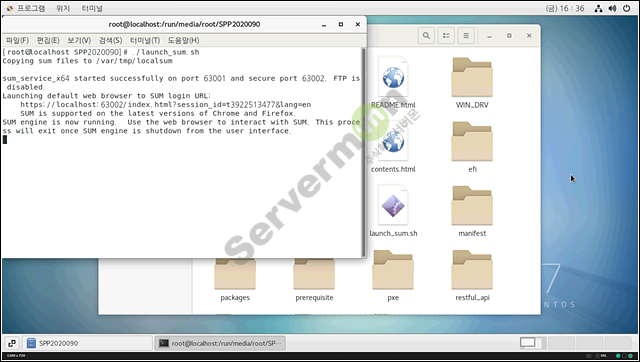This screenshot has height=362, width=640.
Task: Select the pxe folder
Action: pos(393,270)
